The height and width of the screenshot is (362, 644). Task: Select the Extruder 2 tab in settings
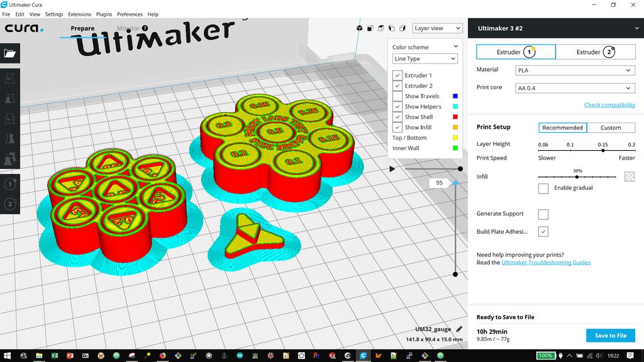[x=596, y=52]
